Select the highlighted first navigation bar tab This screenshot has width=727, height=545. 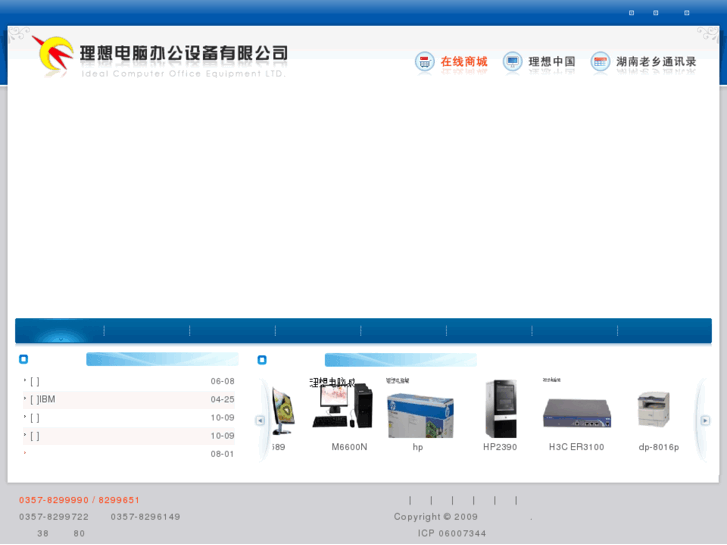tap(60, 331)
